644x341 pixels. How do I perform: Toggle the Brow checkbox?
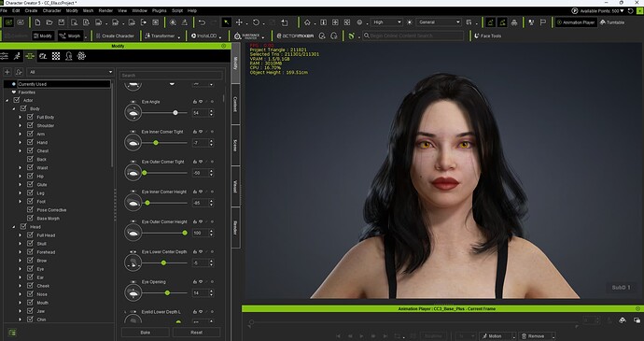click(x=30, y=261)
